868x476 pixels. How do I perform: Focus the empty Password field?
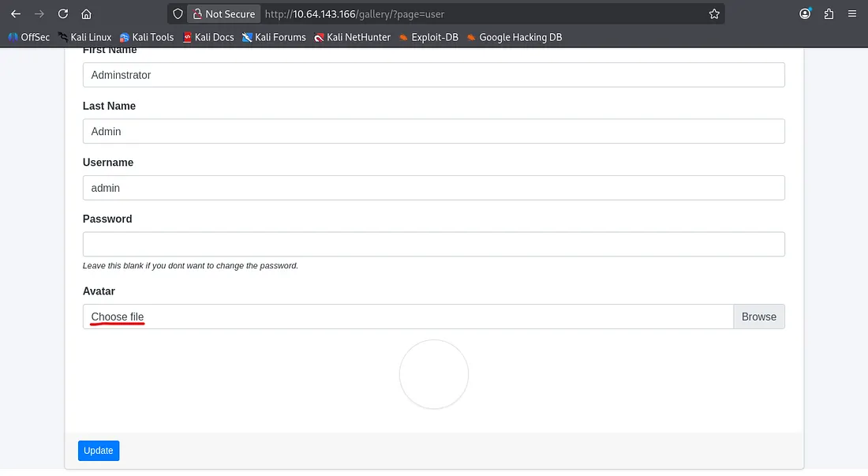pos(433,244)
